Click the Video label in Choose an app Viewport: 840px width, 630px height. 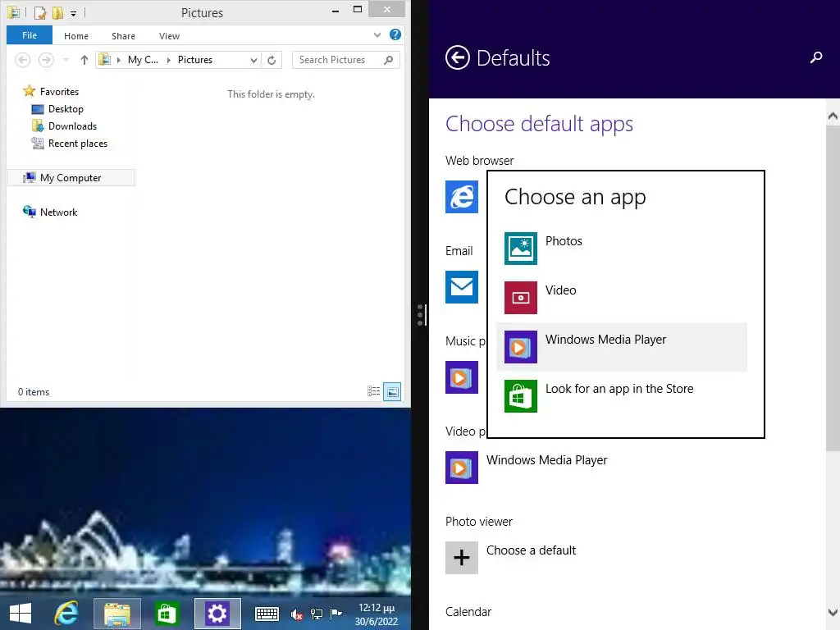click(561, 290)
